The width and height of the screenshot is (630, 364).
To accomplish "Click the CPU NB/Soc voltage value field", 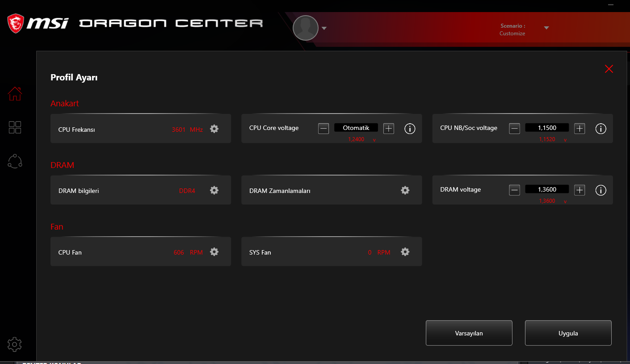I will (x=547, y=128).
